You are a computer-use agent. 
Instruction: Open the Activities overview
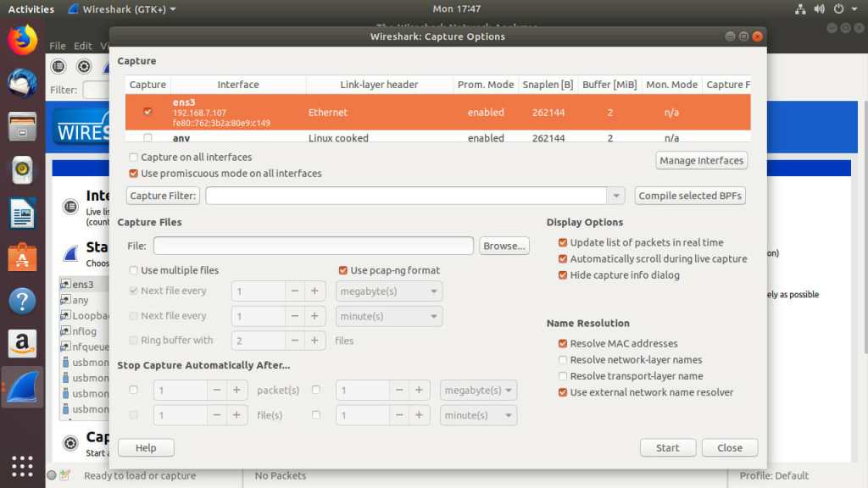(31, 8)
